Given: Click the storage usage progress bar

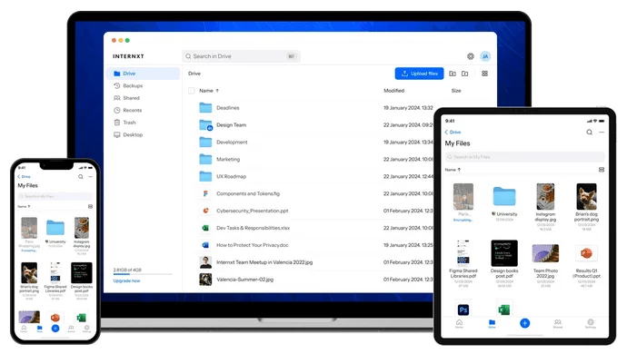Looking at the screenshot, I should pyautogui.click(x=143, y=274).
